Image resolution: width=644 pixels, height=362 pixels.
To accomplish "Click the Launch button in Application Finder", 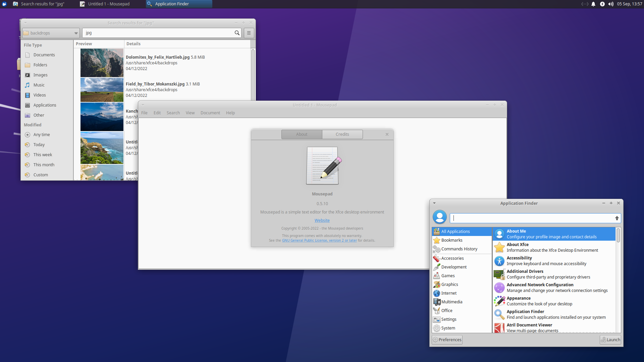I will click(x=610, y=340).
